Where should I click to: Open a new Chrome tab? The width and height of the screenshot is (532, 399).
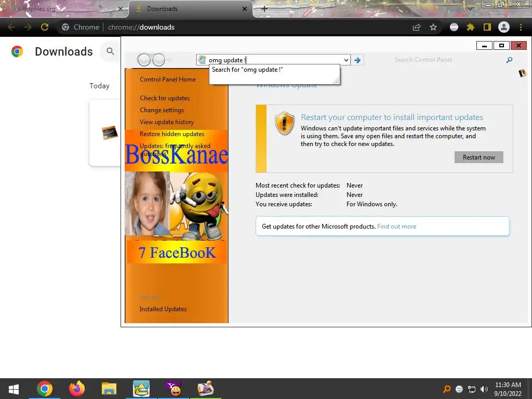point(264,9)
